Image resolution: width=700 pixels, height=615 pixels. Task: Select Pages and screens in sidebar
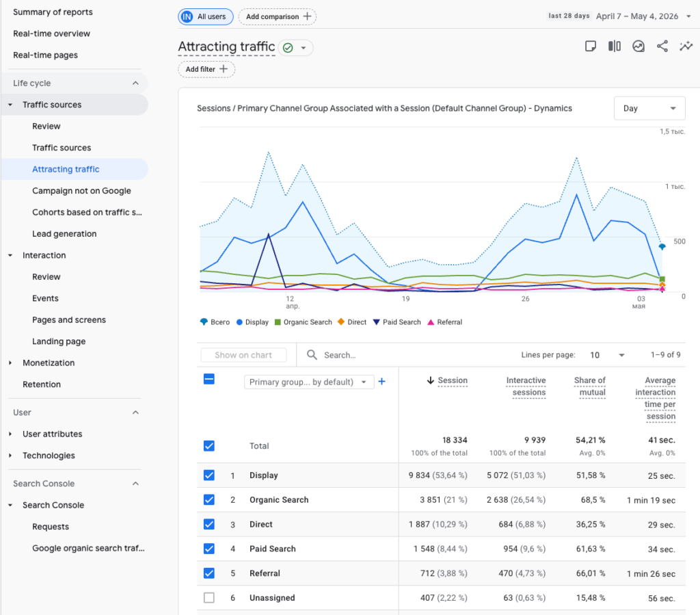point(69,319)
